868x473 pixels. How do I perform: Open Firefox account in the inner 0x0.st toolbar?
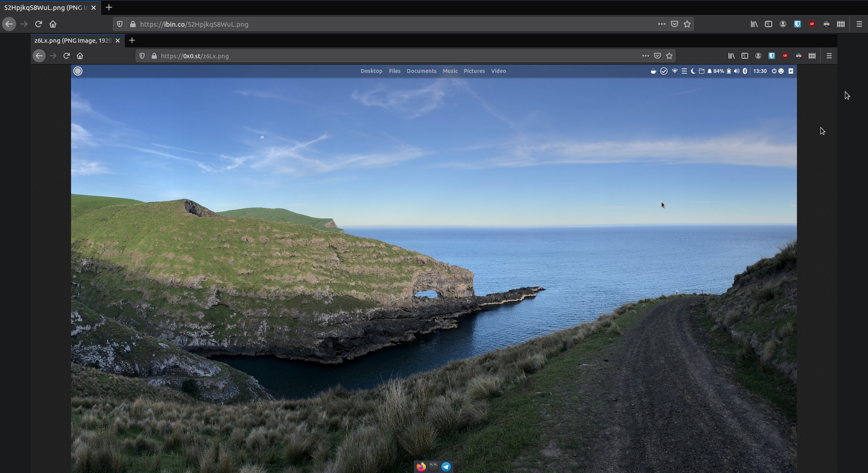[x=758, y=56]
